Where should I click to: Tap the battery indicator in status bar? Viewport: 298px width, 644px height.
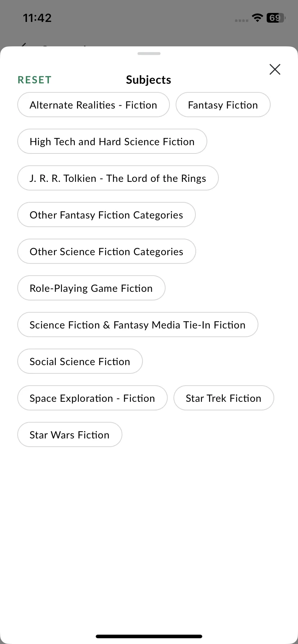tap(276, 18)
